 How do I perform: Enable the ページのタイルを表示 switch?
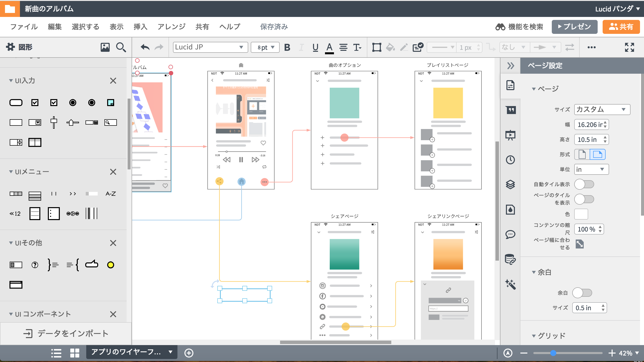[x=584, y=199]
